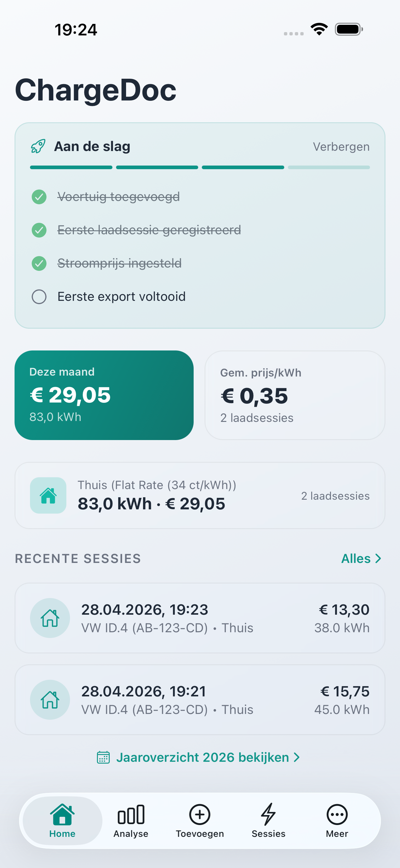Tap home icon of 19:21 session
This screenshot has width=400, height=868.
click(x=50, y=699)
